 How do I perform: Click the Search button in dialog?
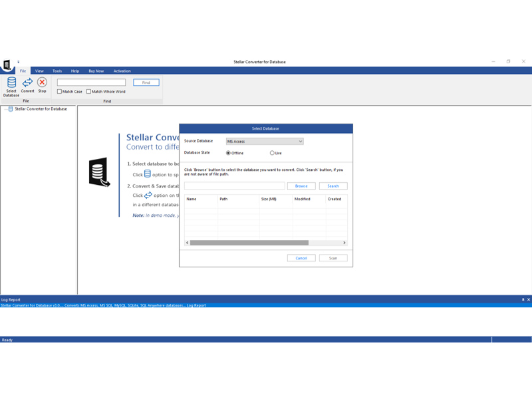(x=333, y=186)
